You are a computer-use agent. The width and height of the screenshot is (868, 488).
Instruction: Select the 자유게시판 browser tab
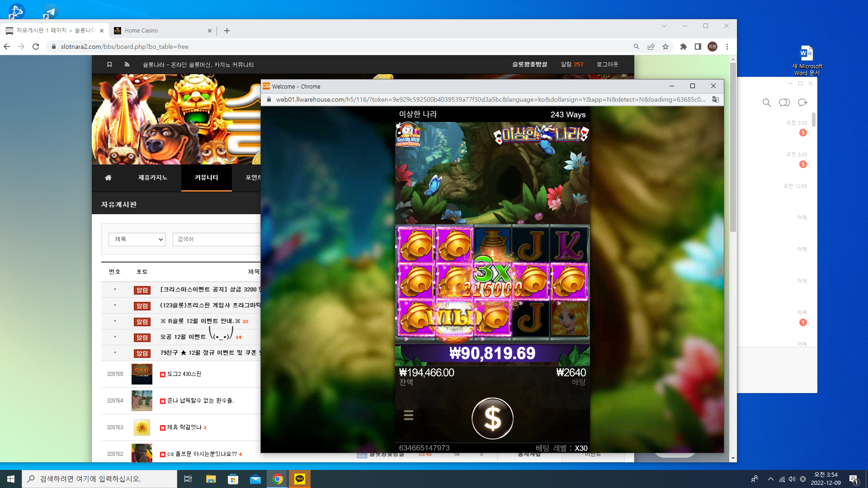tap(55, 31)
